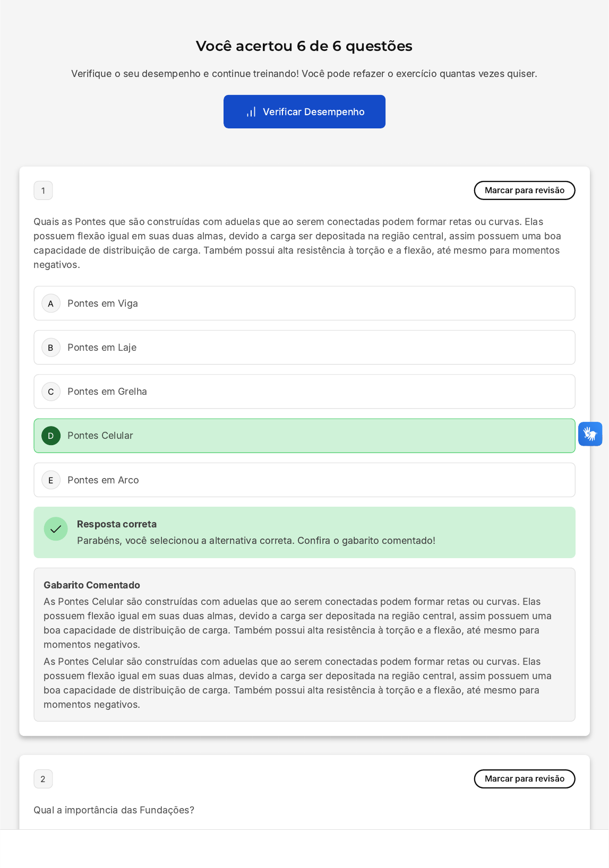
Task: Choose the Pontes em Arco answer text
Action: click(103, 480)
